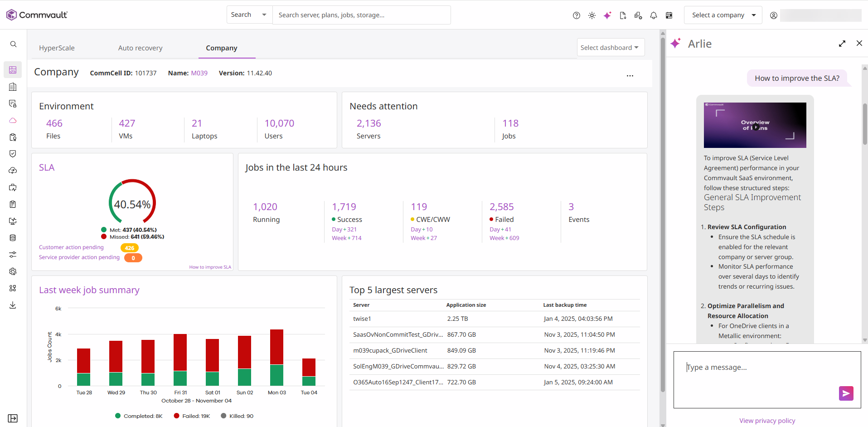
Task: Open the Select a company dropdown
Action: [723, 15]
